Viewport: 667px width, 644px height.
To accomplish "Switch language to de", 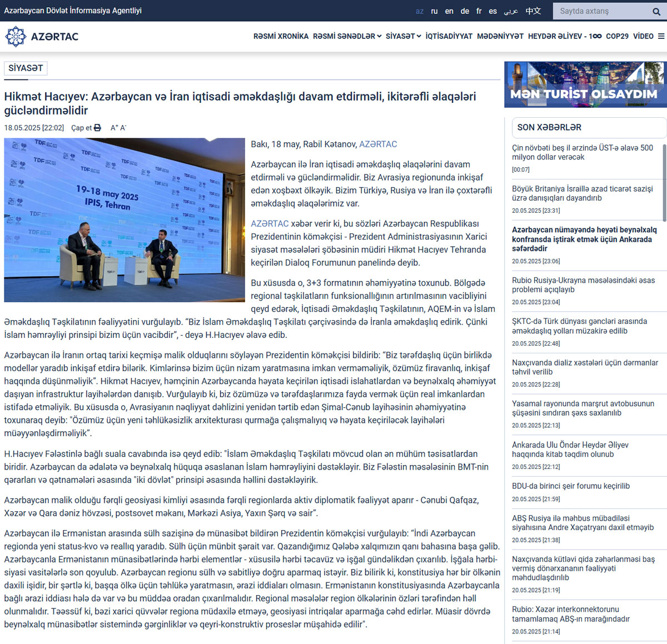I will point(465,11).
